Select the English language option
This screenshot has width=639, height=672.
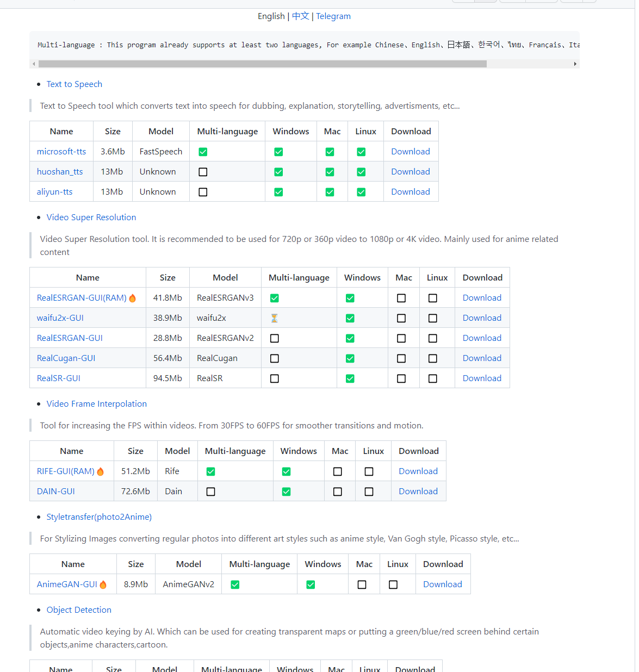[x=271, y=16]
